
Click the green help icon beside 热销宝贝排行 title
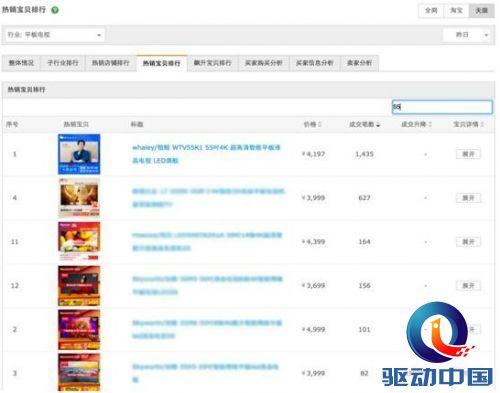55,10
